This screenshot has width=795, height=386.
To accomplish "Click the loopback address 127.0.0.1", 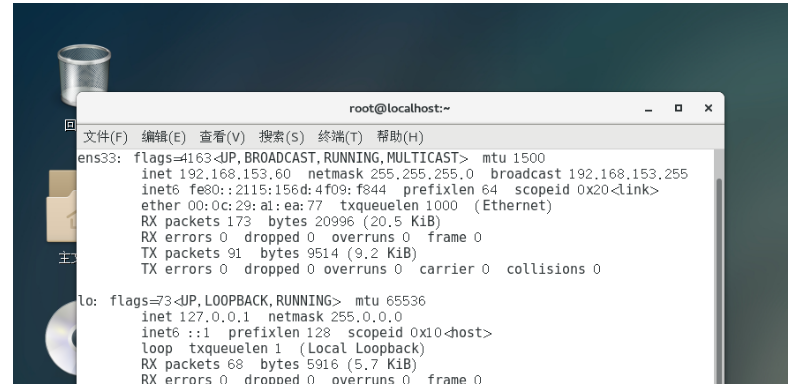I will [215, 317].
